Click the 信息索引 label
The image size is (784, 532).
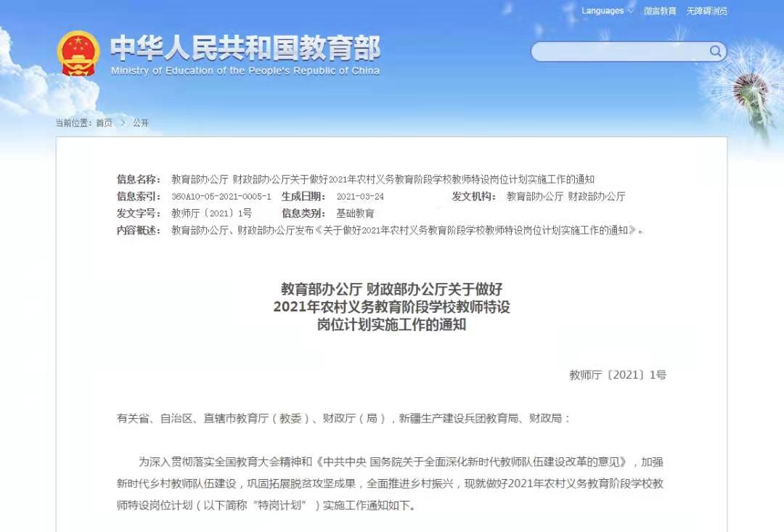coord(139,197)
